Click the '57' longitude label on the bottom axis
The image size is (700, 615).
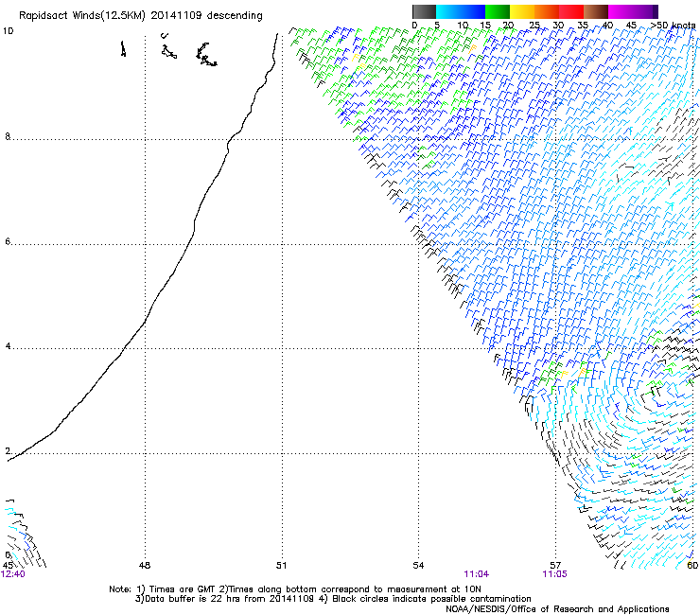pos(555,566)
